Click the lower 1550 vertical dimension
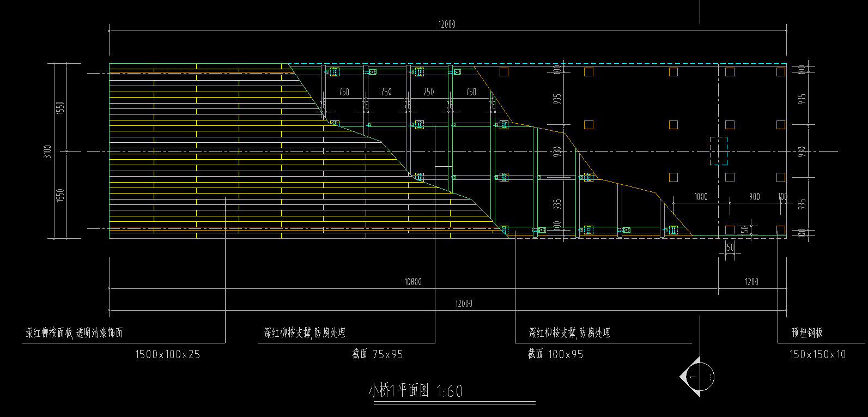Viewport: 868px width, 417px height. coord(60,195)
